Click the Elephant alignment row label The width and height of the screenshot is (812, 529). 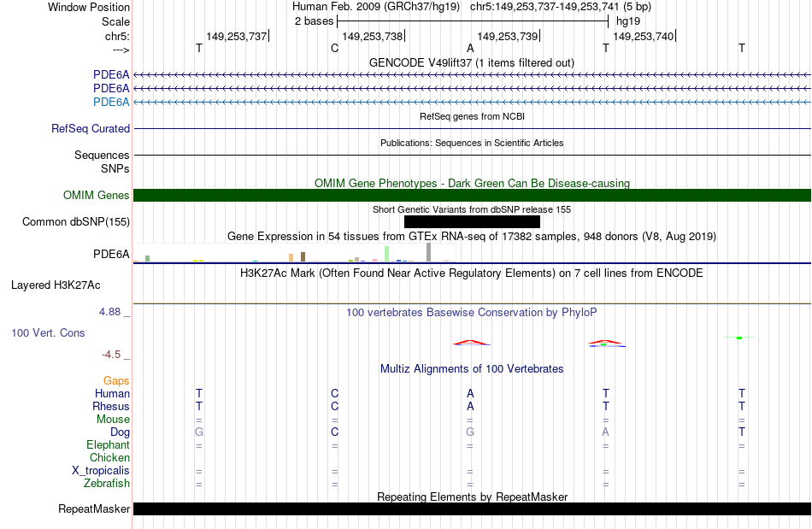(109, 444)
